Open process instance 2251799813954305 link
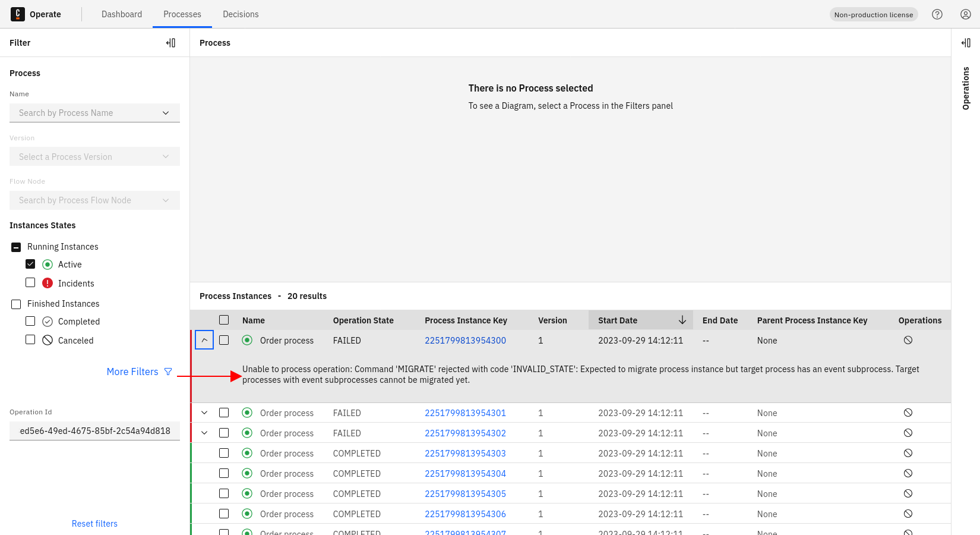Image resolution: width=980 pixels, height=535 pixels. (465, 494)
